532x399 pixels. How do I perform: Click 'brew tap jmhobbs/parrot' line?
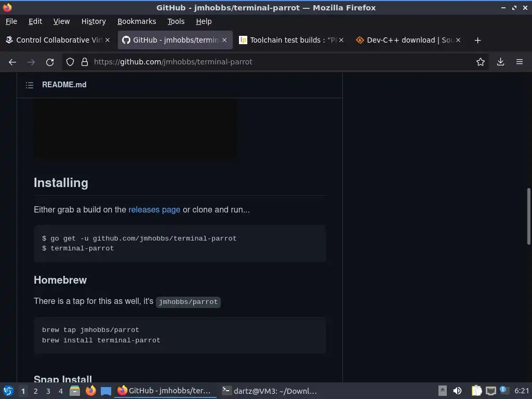click(90, 330)
